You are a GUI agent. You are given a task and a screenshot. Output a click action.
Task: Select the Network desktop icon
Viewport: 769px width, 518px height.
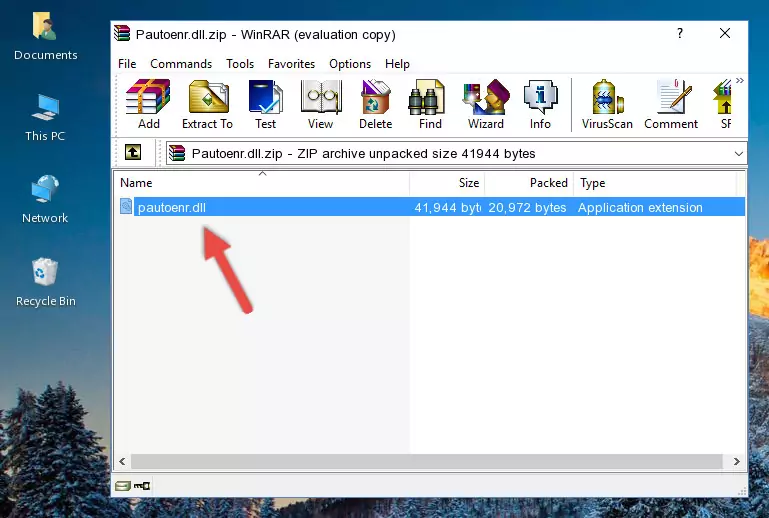[45, 199]
